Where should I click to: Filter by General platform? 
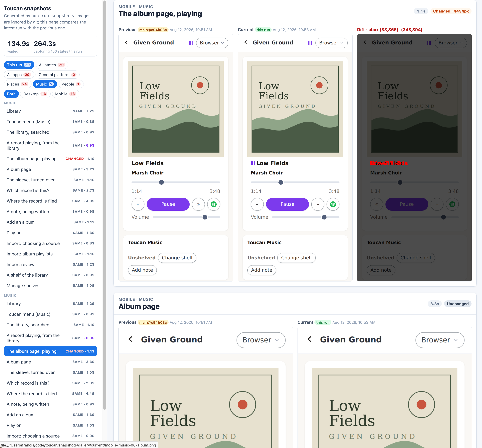point(58,75)
